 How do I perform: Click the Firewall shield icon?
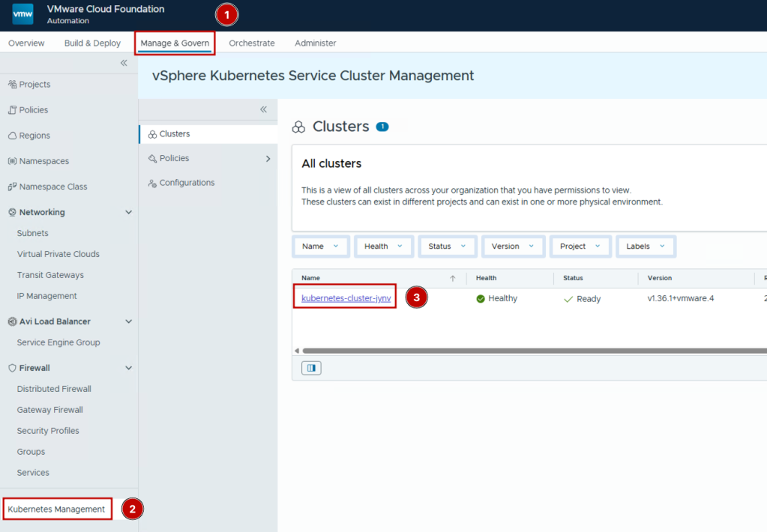[12, 368]
